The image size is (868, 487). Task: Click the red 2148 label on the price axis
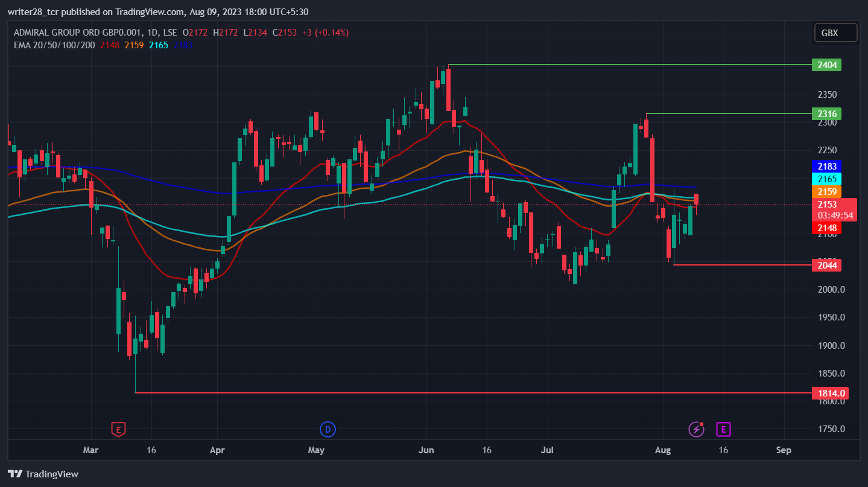[x=826, y=228]
